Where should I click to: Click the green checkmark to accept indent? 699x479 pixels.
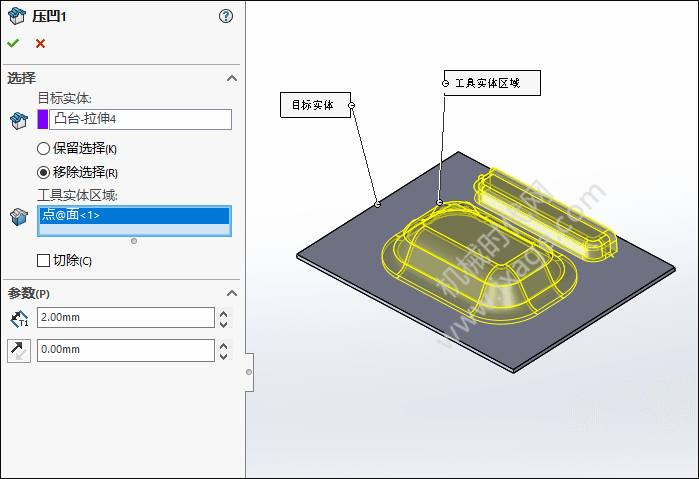pos(13,43)
